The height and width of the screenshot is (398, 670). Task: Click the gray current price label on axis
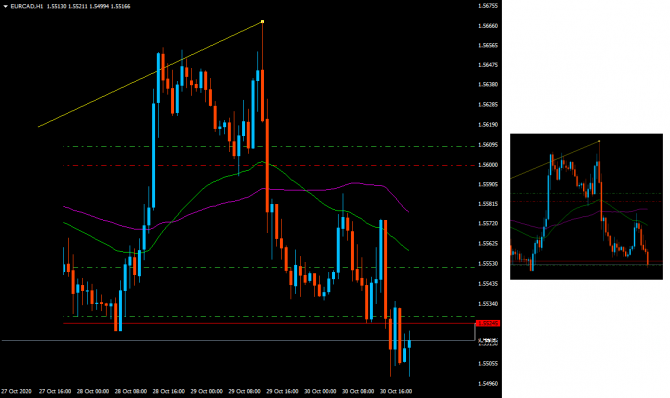[x=488, y=341]
